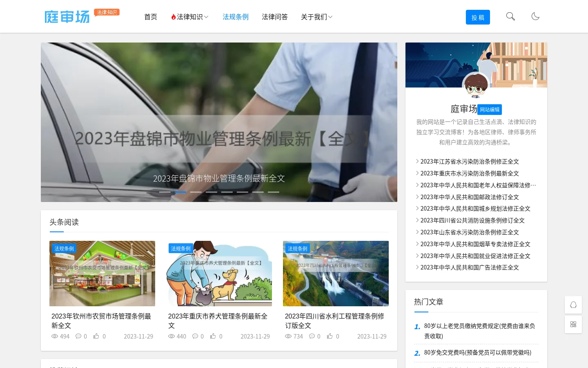Expand the 关于我们 dropdown arrow

pyautogui.click(x=330, y=17)
